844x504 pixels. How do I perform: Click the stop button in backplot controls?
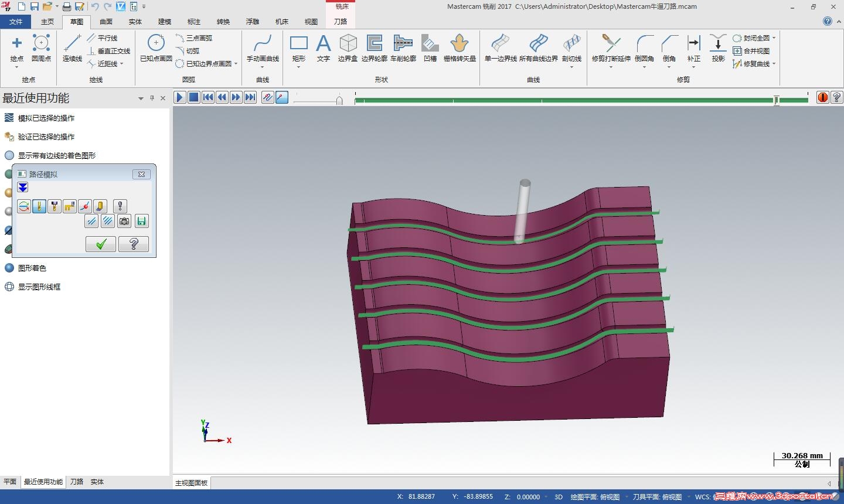[194, 97]
